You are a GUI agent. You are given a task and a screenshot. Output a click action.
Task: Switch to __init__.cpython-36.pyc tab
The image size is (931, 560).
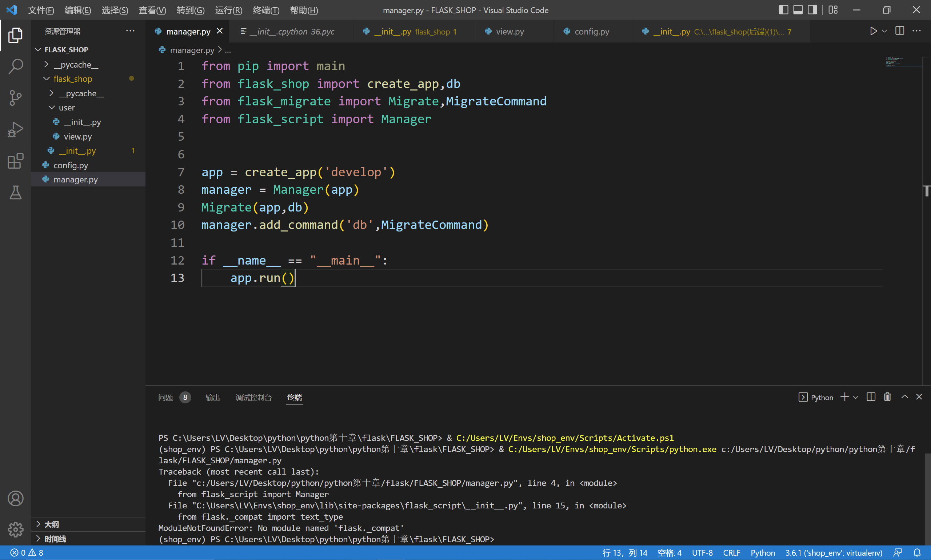pos(291,31)
